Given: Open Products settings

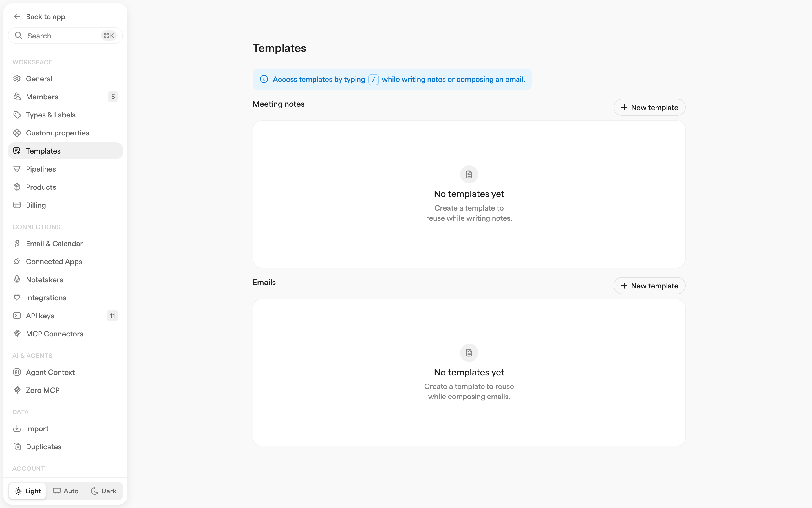Looking at the screenshot, I should coord(65,187).
